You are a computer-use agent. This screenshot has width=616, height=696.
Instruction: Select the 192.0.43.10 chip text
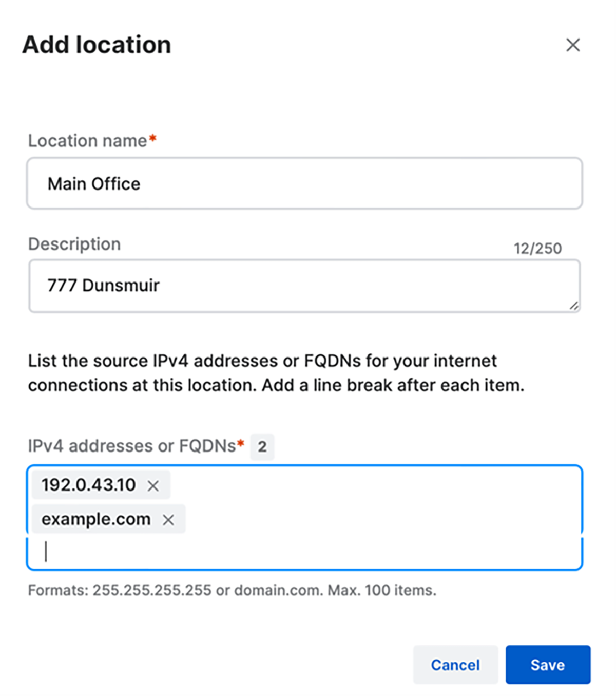pos(88,485)
